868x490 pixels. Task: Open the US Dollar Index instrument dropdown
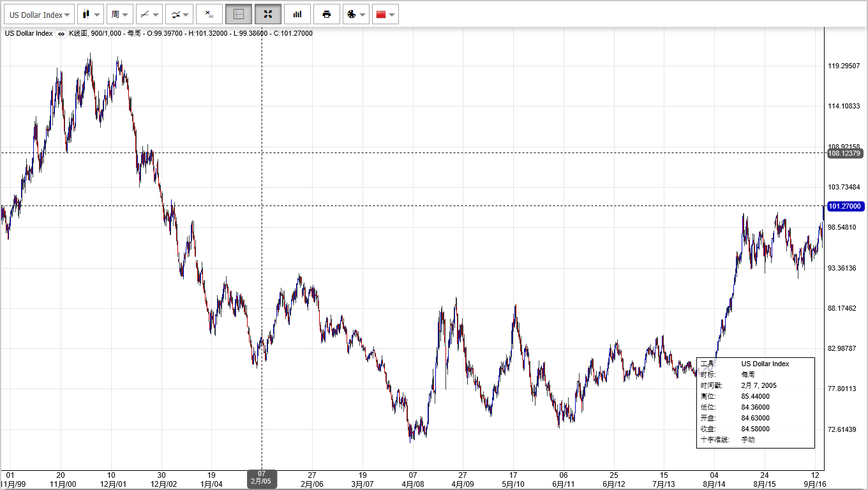(40, 14)
